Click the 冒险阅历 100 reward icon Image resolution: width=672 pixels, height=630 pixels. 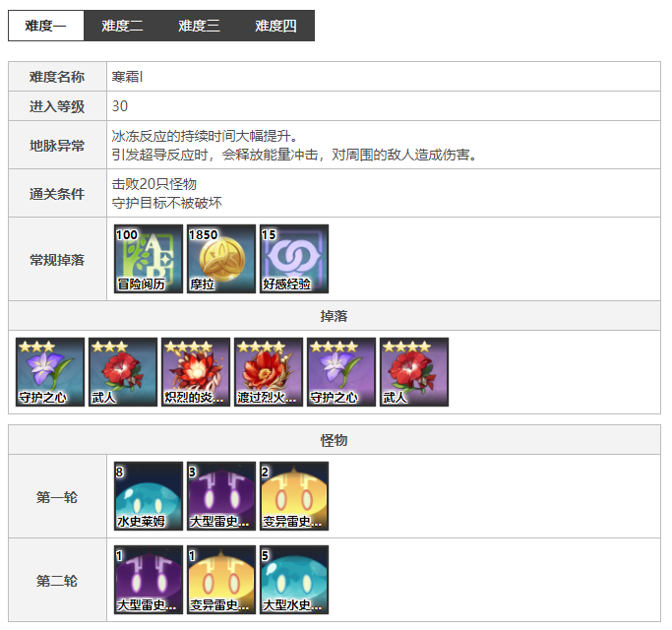pyautogui.click(x=149, y=259)
